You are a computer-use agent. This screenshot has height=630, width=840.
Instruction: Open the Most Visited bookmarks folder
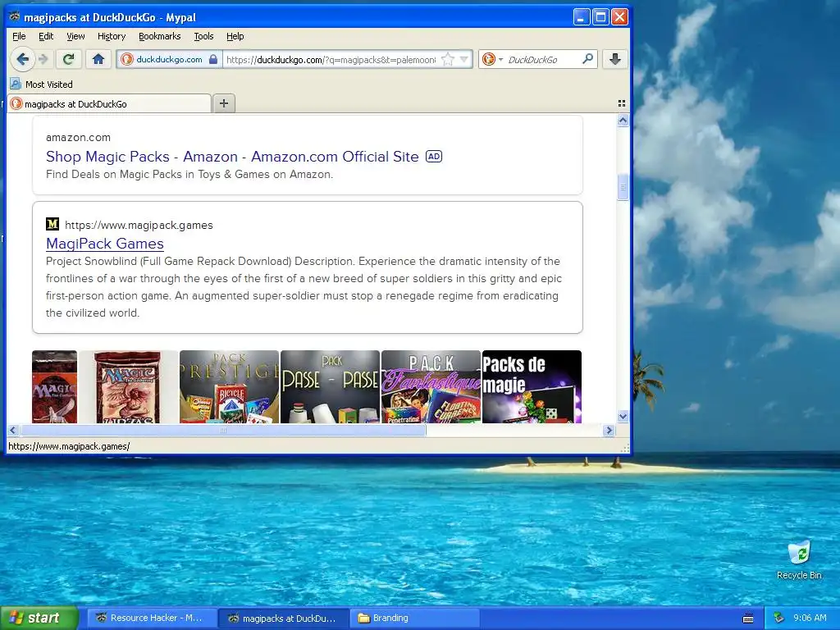tap(42, 84)
